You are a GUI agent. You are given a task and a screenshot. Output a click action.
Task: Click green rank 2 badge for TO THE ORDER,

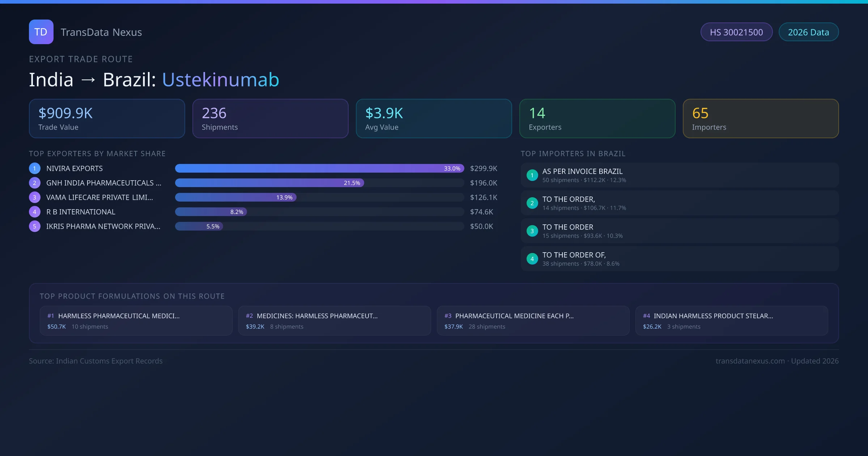click(x=532, y=203)
